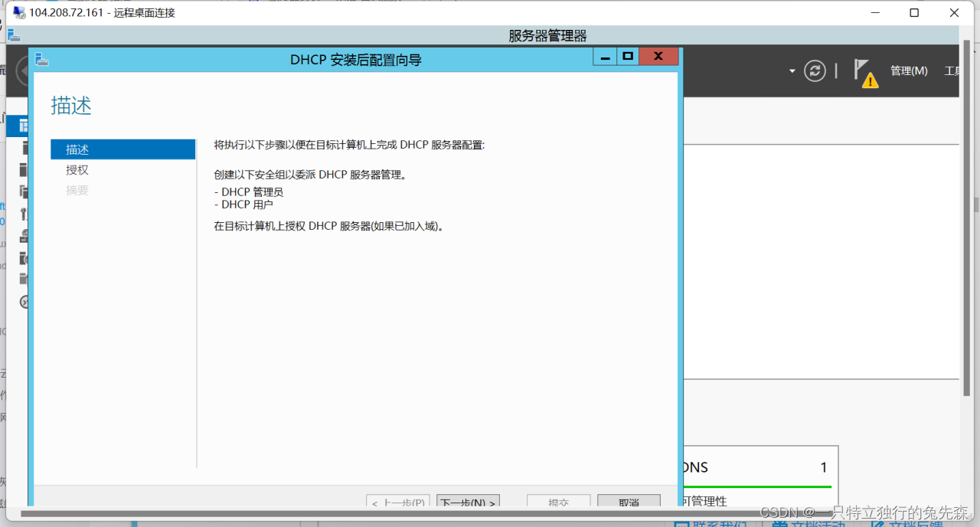The height and width of the screenshot is (527, 980).
Task: Refresh the Server Manager dashboard
Action: (815, 71)
